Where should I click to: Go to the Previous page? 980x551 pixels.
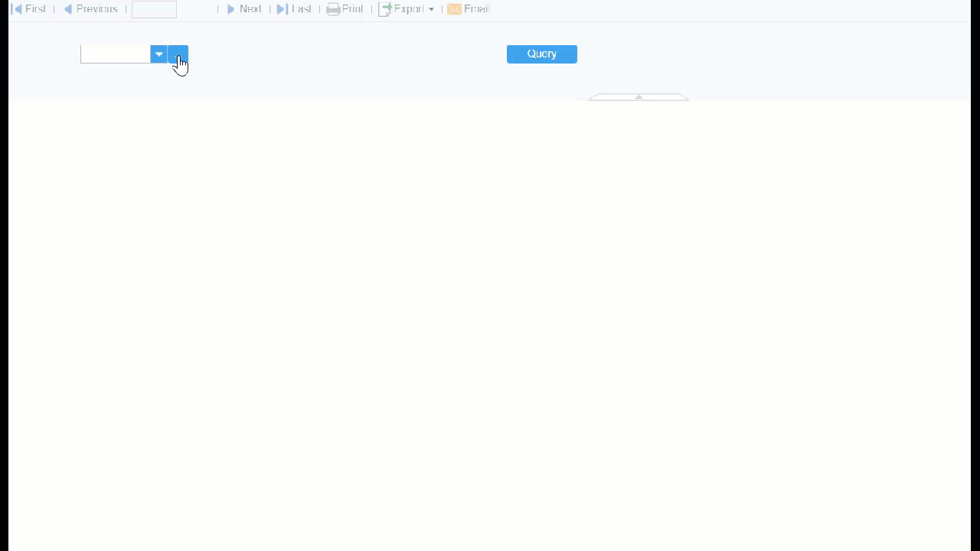click(x=90, y=9)
